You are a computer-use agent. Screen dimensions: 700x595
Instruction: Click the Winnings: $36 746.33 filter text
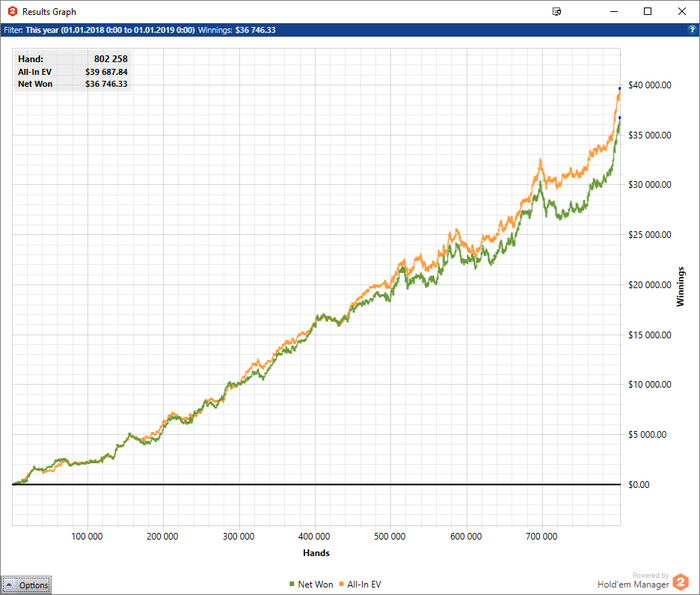(x=237, y=30)
